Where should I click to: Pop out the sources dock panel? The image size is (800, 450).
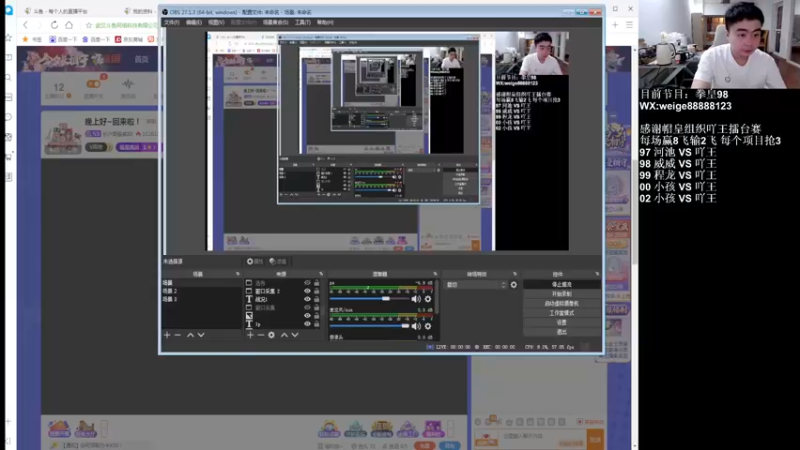(321, 274)
